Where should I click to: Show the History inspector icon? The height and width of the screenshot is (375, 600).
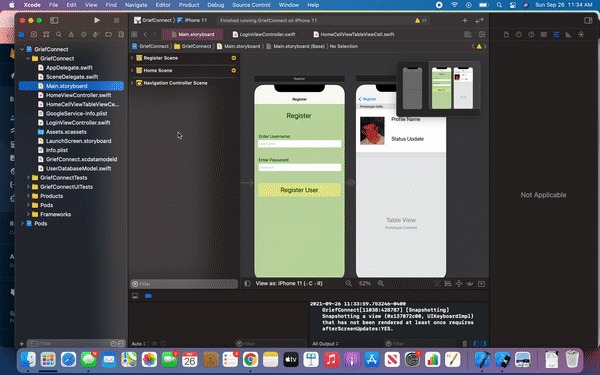tap(518, 34)
